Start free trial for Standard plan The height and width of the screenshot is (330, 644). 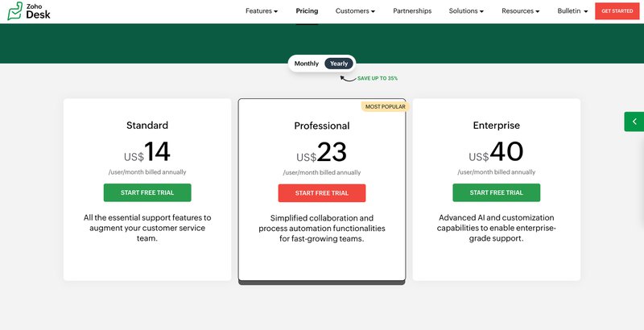pos(147,192)
